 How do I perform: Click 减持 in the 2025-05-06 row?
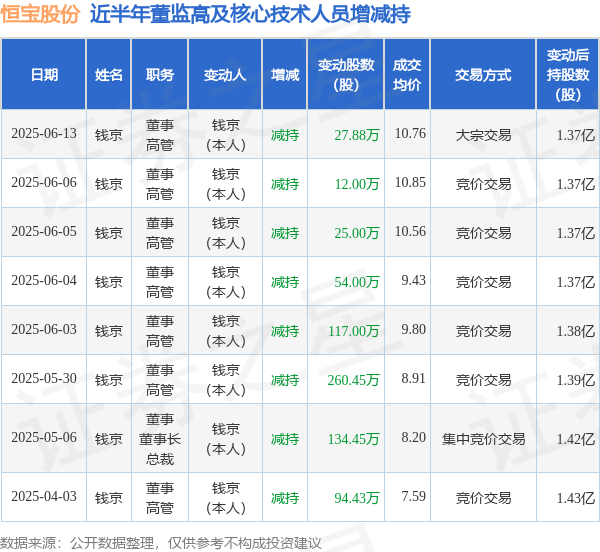point(285,439)
